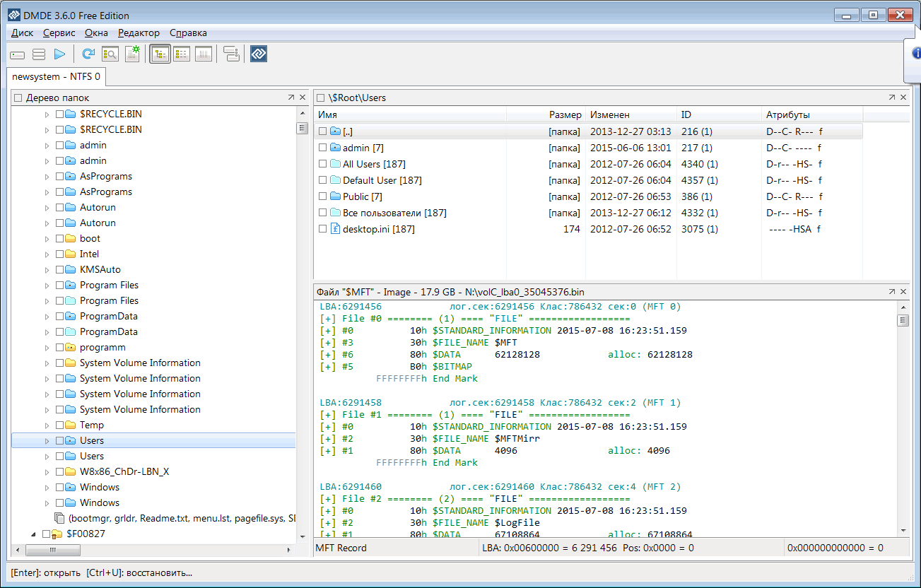This screenshot has width=921, height=588.
Task: Click the file list panel view icon
Action: (x=182, y=54)
